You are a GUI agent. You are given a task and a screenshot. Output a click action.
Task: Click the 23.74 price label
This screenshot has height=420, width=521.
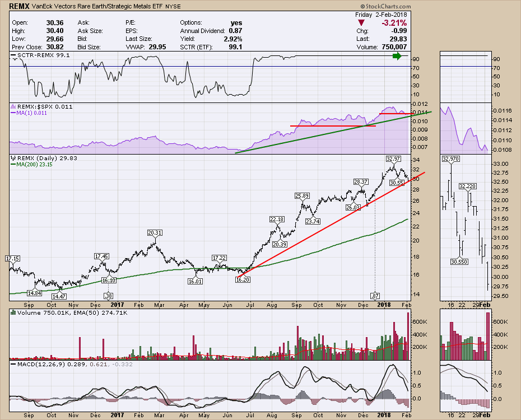(x=313, y=221)
